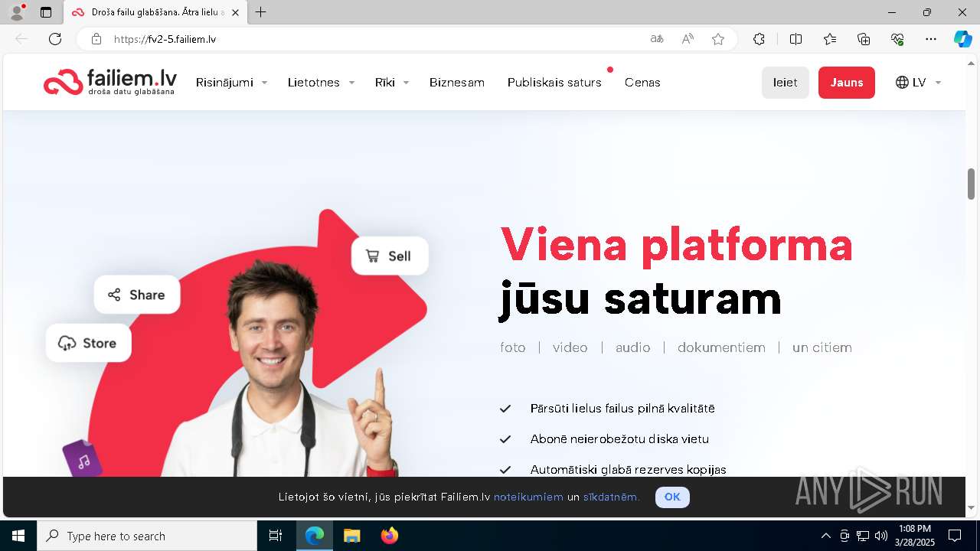980x551 pixels.
Task: Toggle Split screen view
Action: [x=795, y=39]
